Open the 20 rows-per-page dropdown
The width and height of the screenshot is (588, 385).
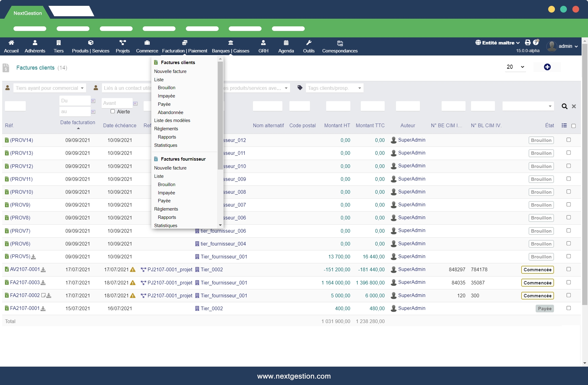[x=515, y=67]
